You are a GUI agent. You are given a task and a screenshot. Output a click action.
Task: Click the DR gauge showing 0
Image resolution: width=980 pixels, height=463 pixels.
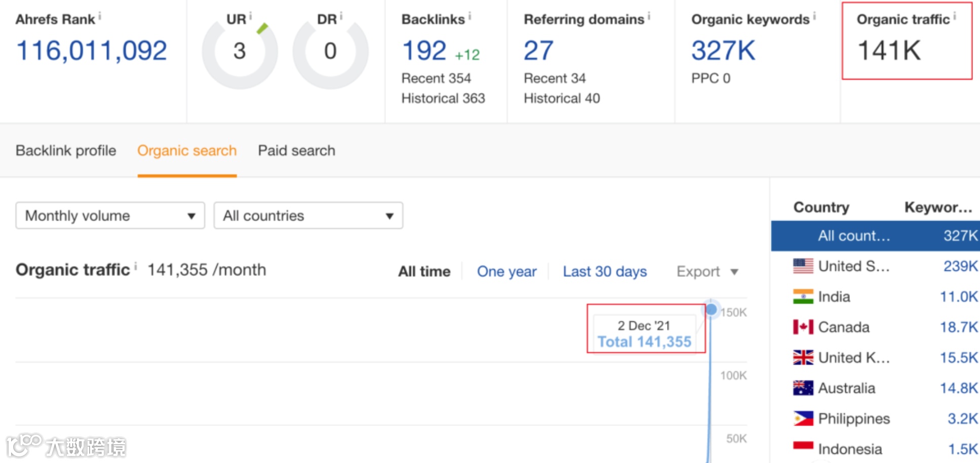[330, 51]
